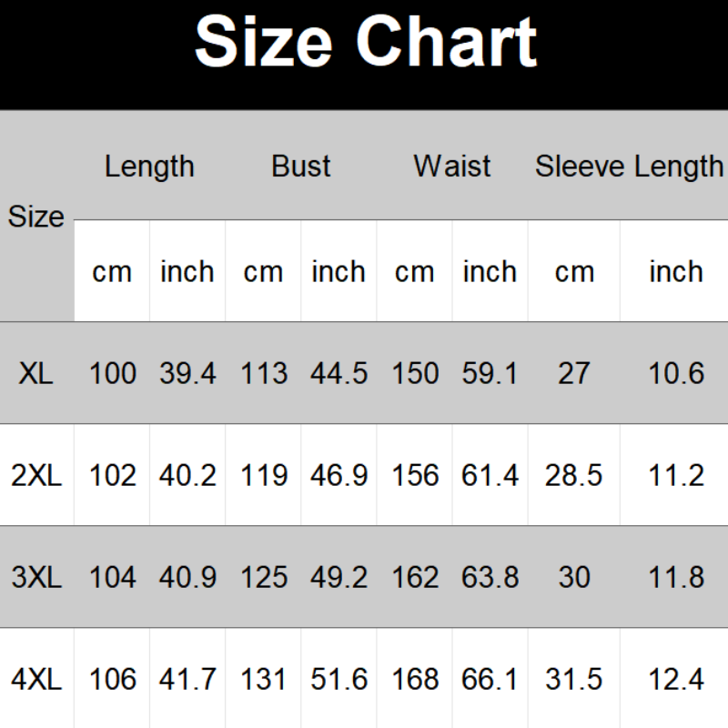Click the 2XL size row label
Viewport: 728px width, 728px height.
[x=36, y=475]
